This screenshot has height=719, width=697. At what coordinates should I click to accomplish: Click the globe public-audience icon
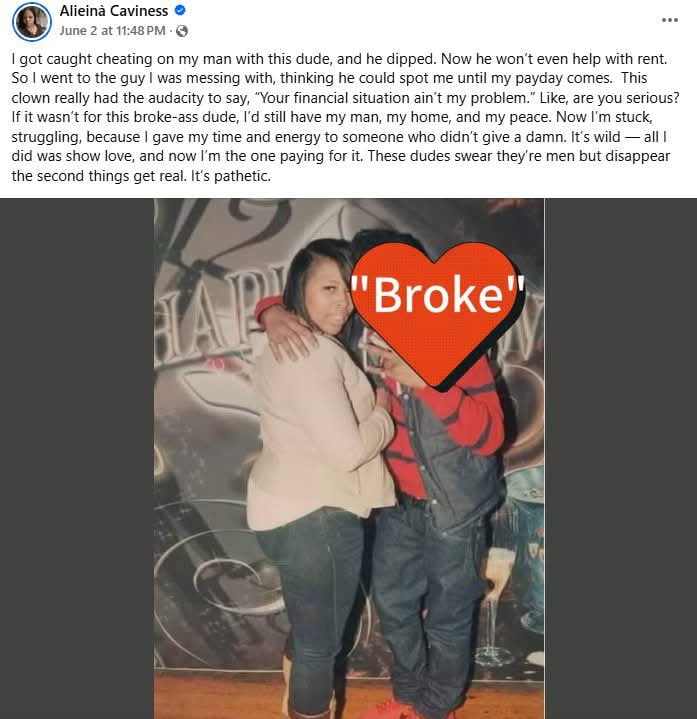click(182, 31)
